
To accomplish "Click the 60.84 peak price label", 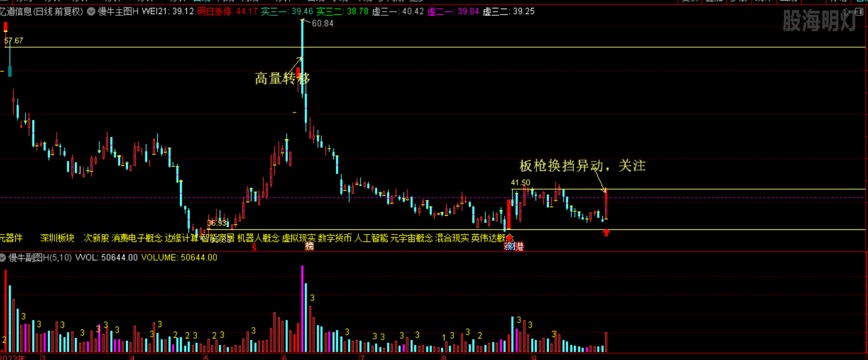I will [x=322, y=23].
